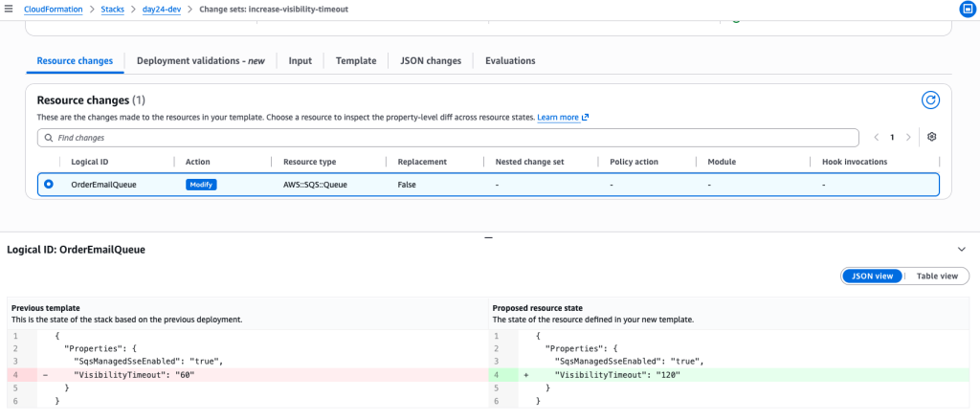Image resolution: width=980 pixels, height=420 pixels.
Task: Go to CloudFormation breadcrumb link
Action: [54, 10]
